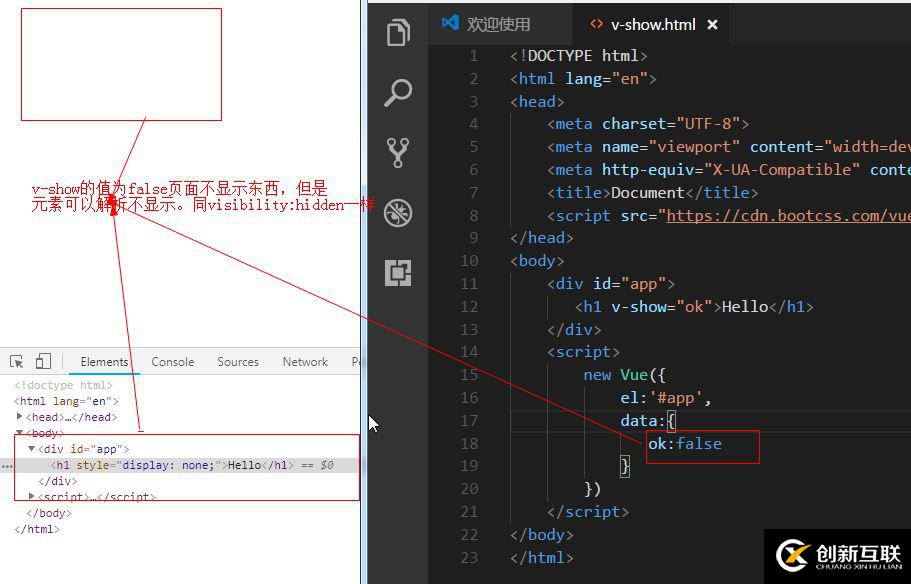Toggle the DevTools device toolbar icon
911x584 pixels.
pyautogui.click(x=44, y=361)
